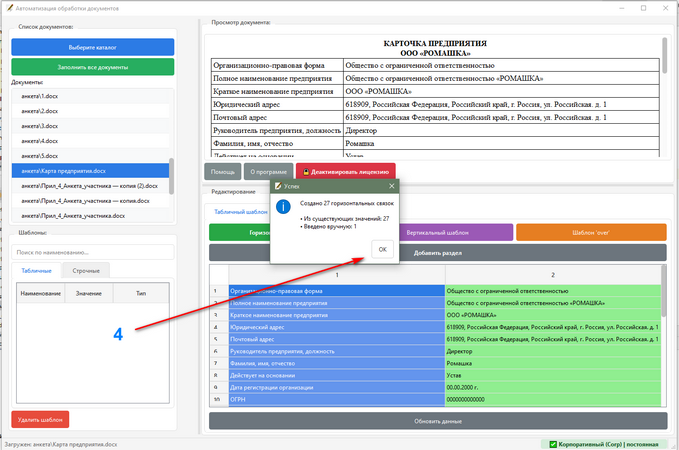Click row header 6 in the editing table
679x450 pixels.
tap(219, 351)
